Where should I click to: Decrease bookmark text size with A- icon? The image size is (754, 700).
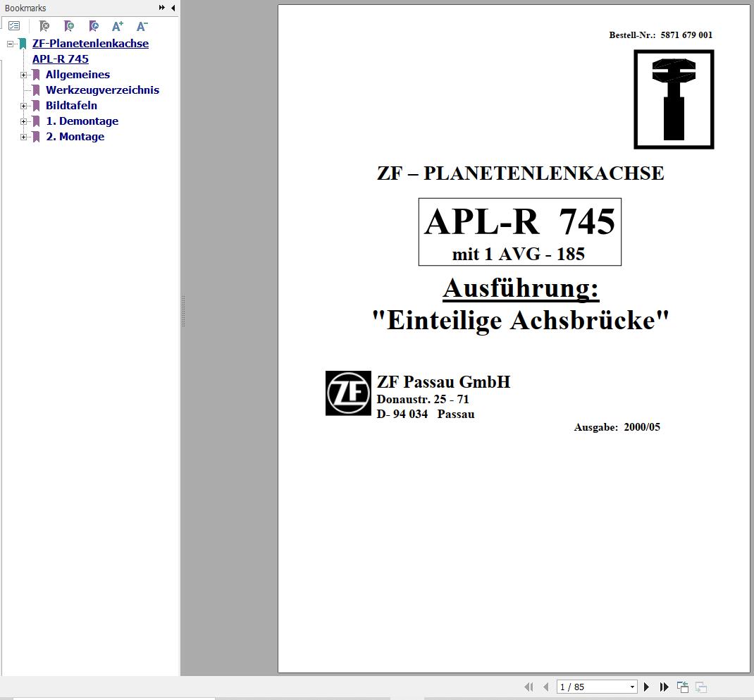coord(142,25)
